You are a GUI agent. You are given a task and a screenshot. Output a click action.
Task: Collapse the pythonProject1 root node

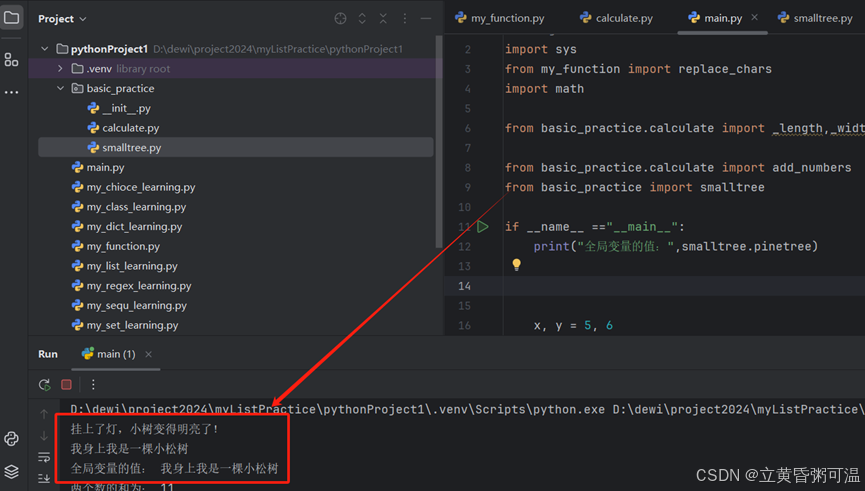pos(45,49)
